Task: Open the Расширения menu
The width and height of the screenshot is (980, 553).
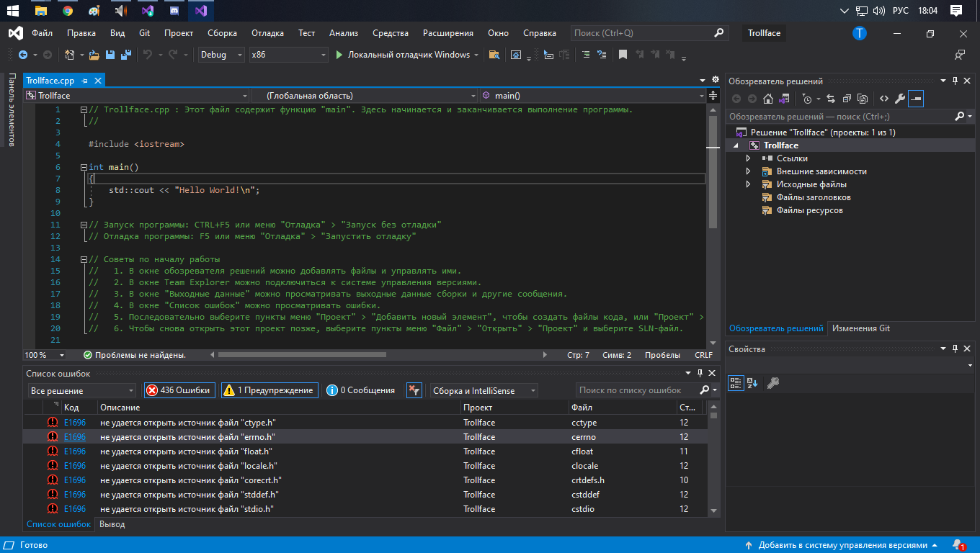Action: (x=448, y=33)
